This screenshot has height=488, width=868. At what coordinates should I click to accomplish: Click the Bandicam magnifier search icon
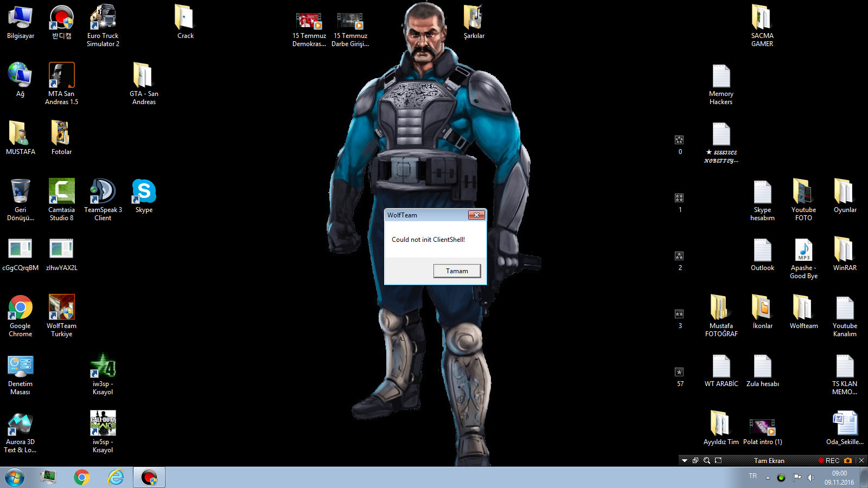[x=707, y=460]
